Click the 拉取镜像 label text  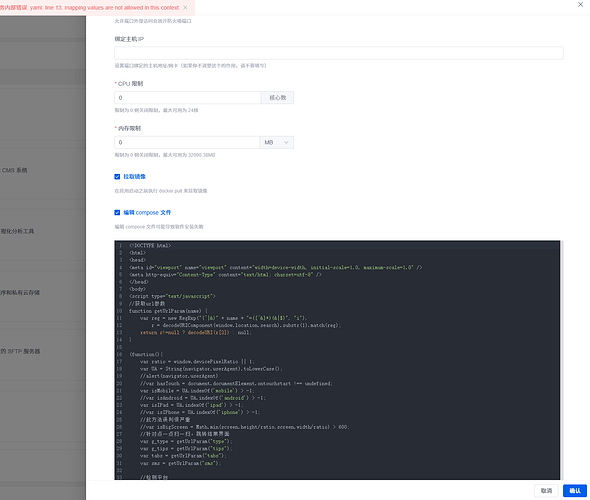tap(134, 176)
